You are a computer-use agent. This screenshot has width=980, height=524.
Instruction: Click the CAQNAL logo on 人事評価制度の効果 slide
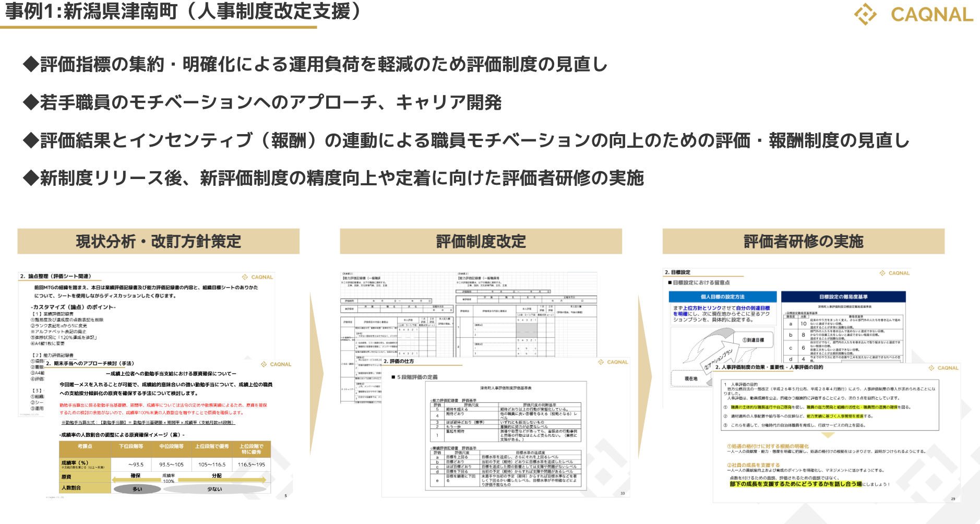(943, 368)
